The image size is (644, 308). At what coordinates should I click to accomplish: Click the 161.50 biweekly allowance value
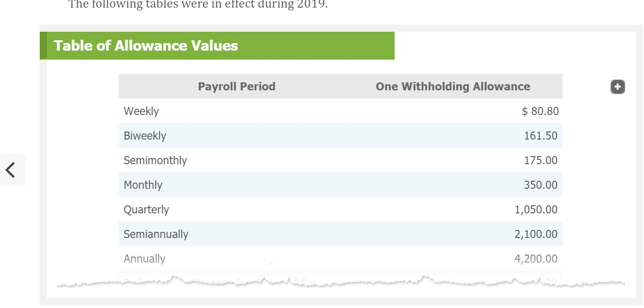coord(540,136)
